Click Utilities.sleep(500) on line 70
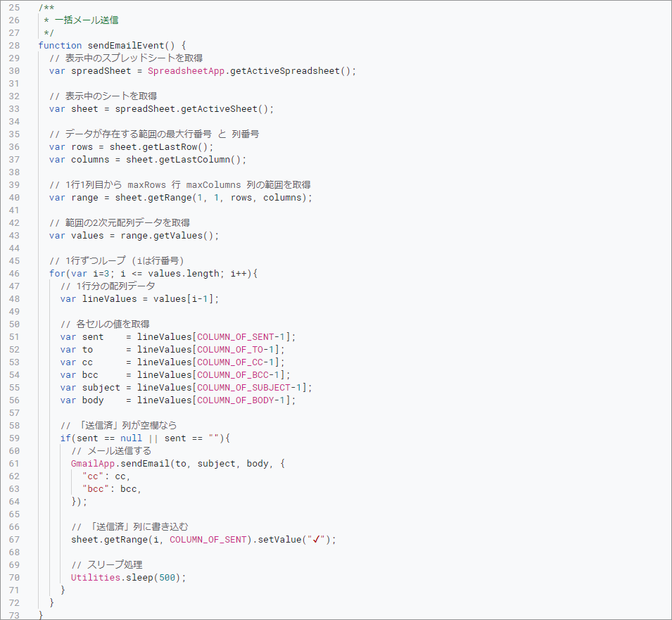The image size is (672, 620). pyautogui.click(x=127, y=577)
